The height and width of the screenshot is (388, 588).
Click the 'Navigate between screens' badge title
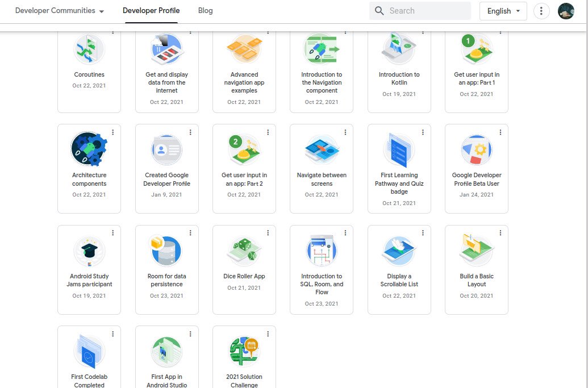tap(322, 179)
